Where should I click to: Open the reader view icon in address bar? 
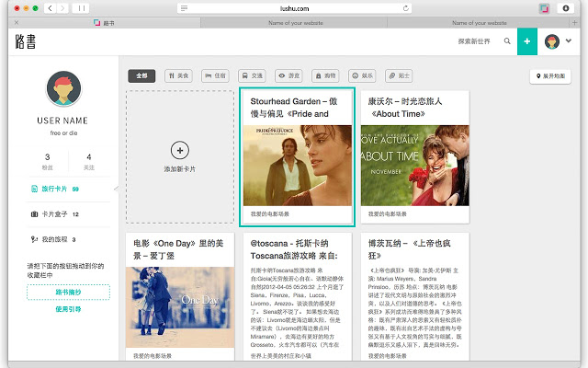click(184, 8)
